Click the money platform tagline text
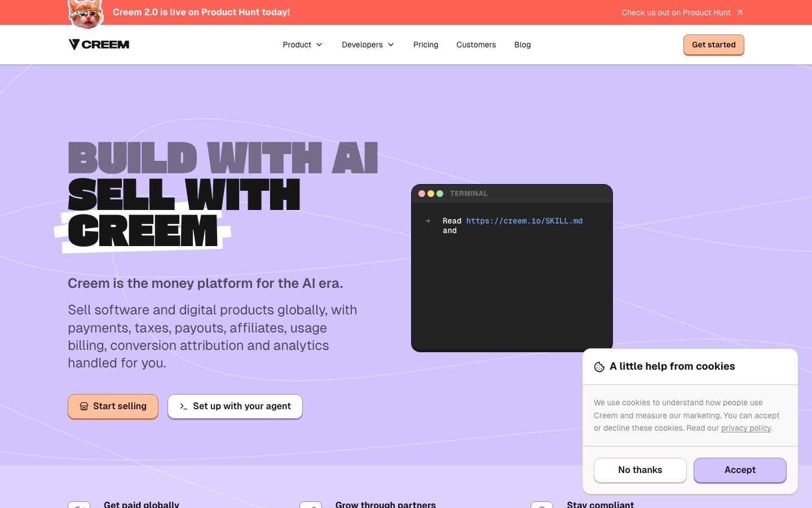This screenshot has height=508, width=812. pyautogui.click(x=205, y=283)
